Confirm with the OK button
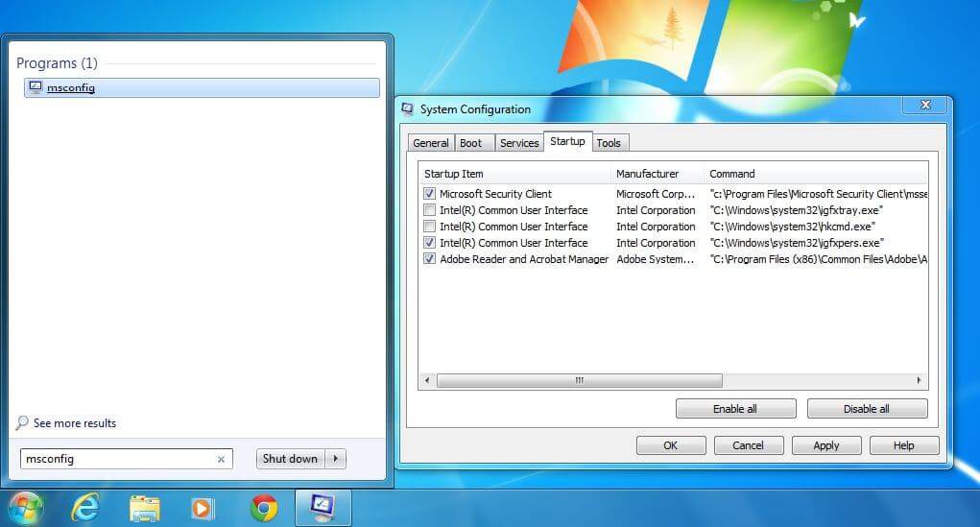This screenshot has width=980, height=527. tap(671, 445)
